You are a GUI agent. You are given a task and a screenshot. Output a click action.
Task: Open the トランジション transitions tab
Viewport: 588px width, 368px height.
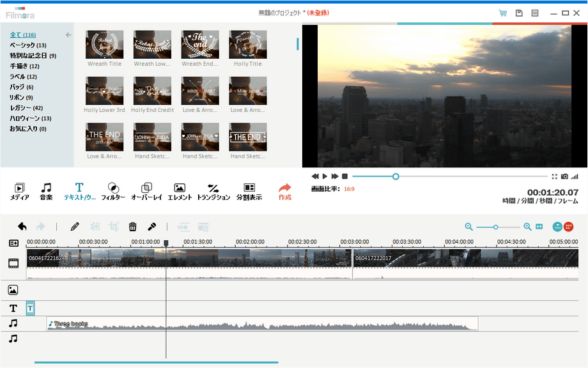[213, 191]
